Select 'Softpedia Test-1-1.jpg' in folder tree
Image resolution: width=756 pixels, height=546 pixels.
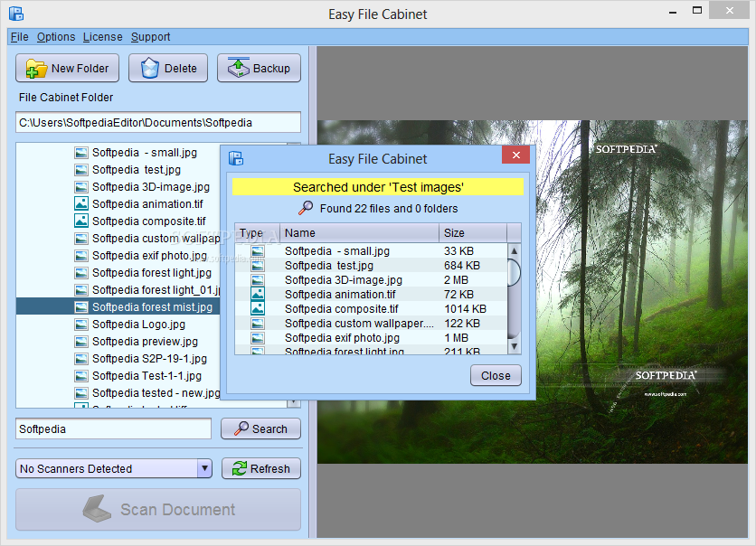[147, 375]
